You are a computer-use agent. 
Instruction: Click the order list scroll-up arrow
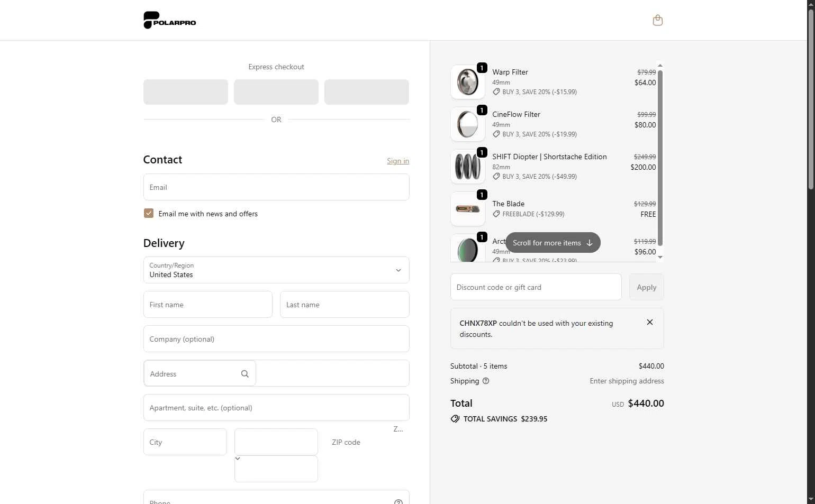[660, 66]
